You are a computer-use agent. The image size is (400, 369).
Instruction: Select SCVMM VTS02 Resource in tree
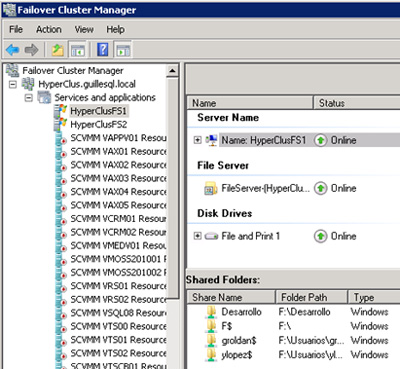pyautogui.click(x=118, y=353)
